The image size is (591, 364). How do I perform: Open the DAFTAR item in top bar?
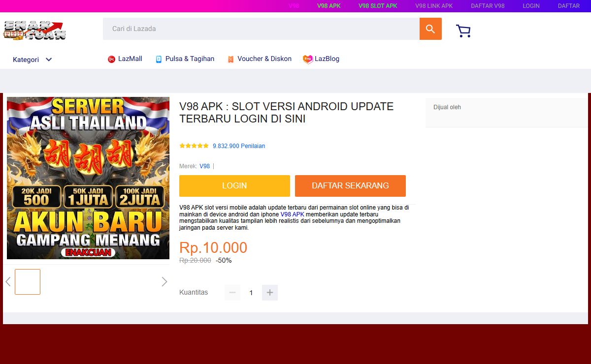[x=569, y=6]
